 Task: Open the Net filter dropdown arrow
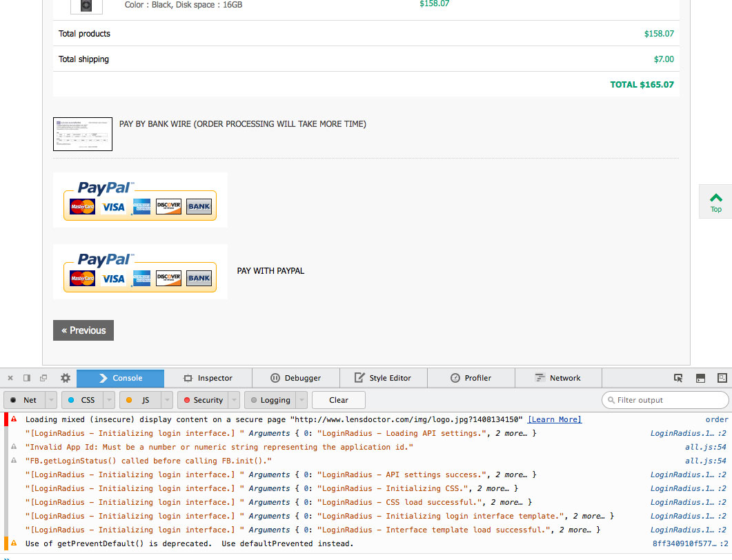tap(51, 400)
